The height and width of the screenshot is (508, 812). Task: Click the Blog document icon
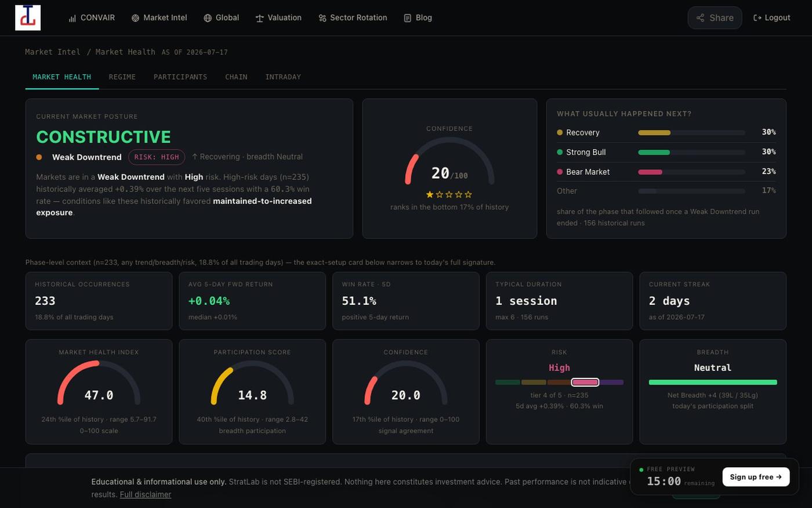[408, 18]
